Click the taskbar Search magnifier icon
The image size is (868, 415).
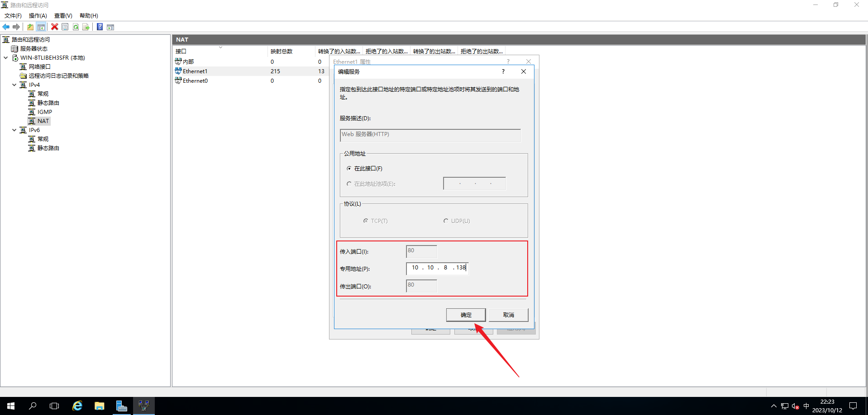click(x=33, y=406)
